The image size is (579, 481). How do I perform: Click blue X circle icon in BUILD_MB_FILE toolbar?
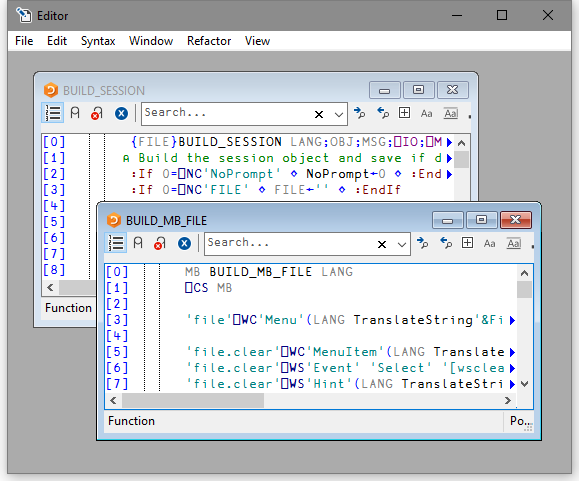click(x=184, y=244)
